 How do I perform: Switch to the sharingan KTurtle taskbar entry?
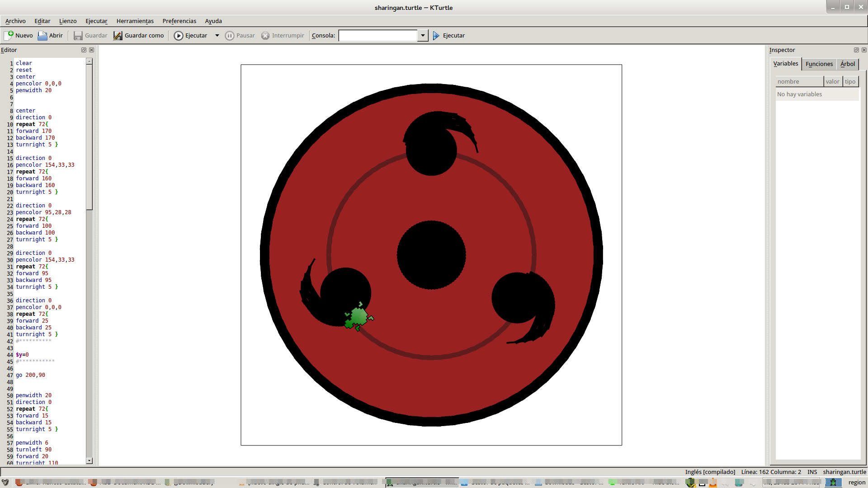click(x=421, y=483)
